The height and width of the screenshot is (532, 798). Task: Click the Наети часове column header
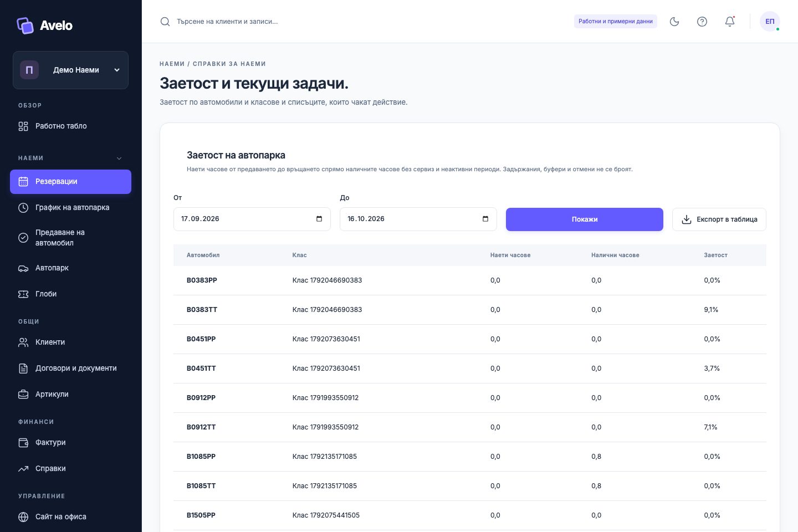click(510, 255)
